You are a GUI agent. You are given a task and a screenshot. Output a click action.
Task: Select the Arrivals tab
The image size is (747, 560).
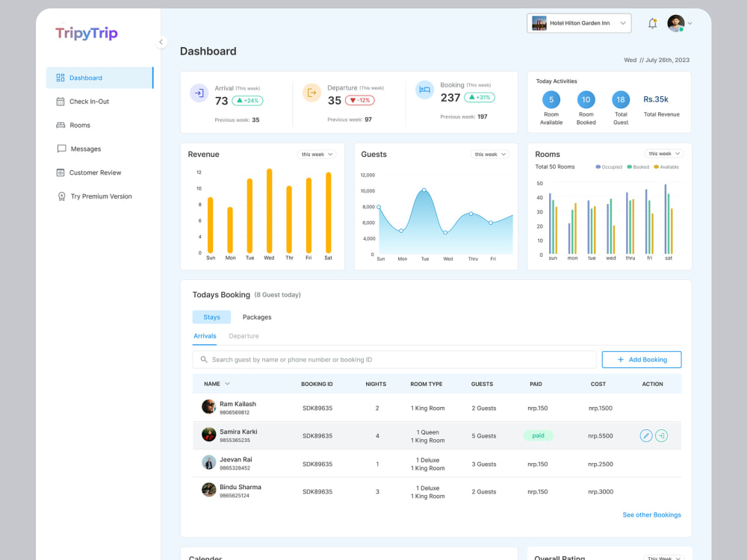pyautogui.click(x=205, y=336)
